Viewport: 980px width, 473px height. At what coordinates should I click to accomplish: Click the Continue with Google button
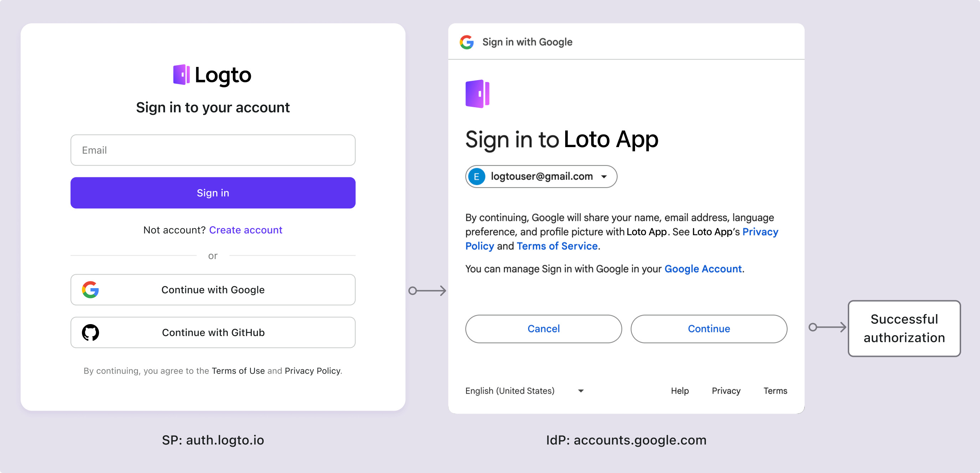[213, 289]
